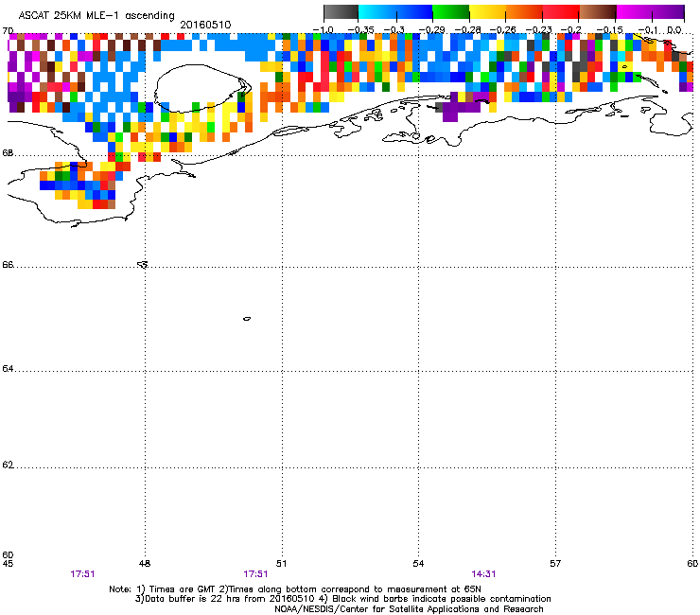Click the longitude '45' axis label
The image size is (700, 615).
pos(8,564)
